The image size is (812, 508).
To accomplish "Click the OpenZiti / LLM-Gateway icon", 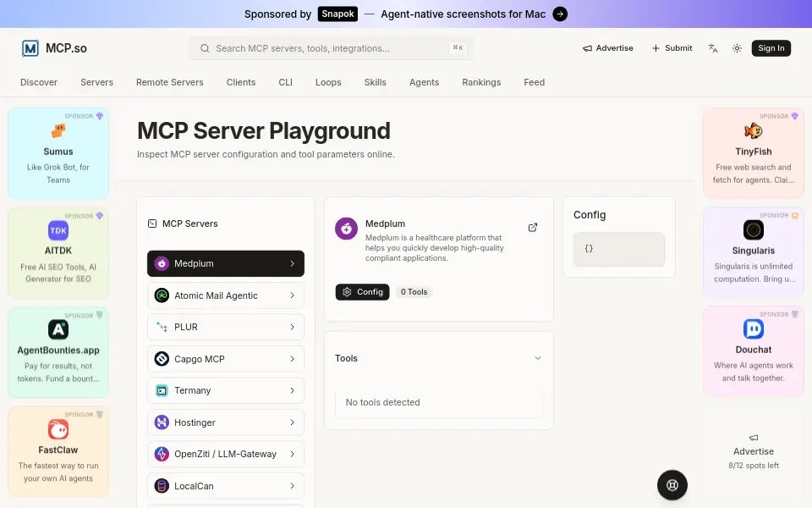I will (162, 454).
